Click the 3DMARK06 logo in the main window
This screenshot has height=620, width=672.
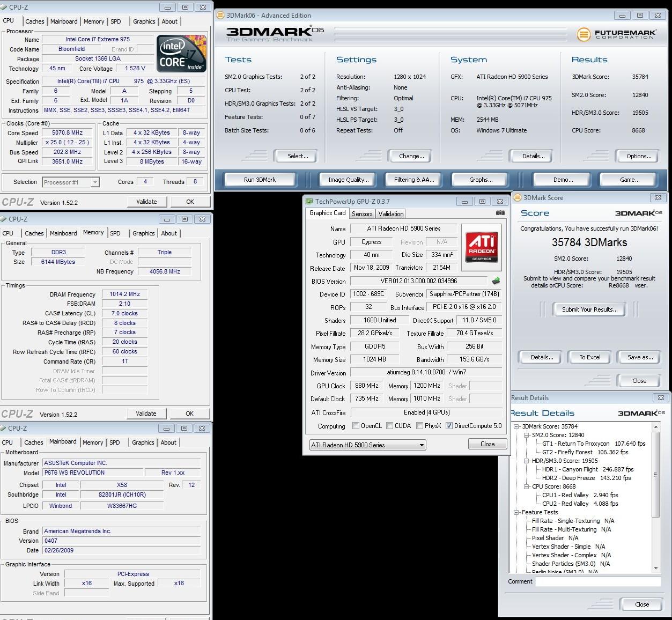coord(275,34)
